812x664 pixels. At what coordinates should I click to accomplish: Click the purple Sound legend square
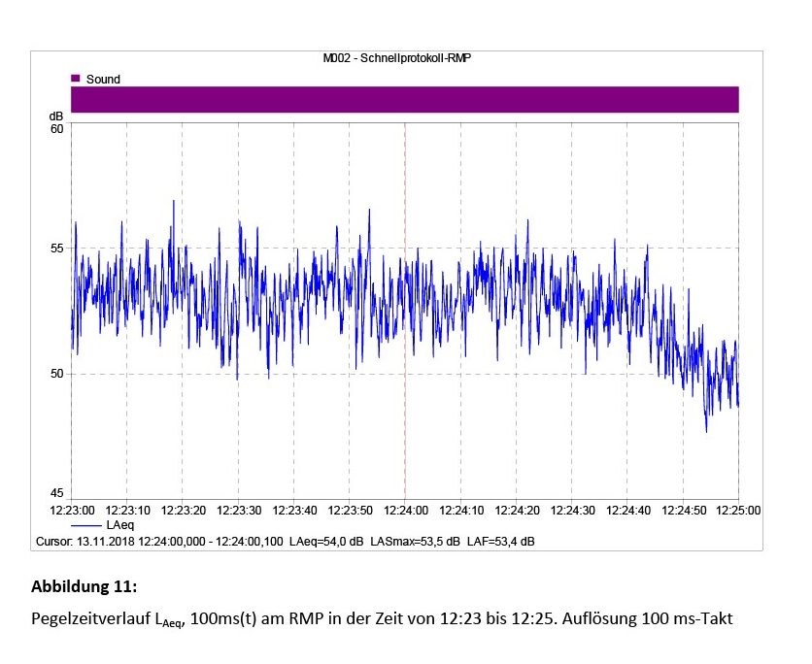point(75,79)
